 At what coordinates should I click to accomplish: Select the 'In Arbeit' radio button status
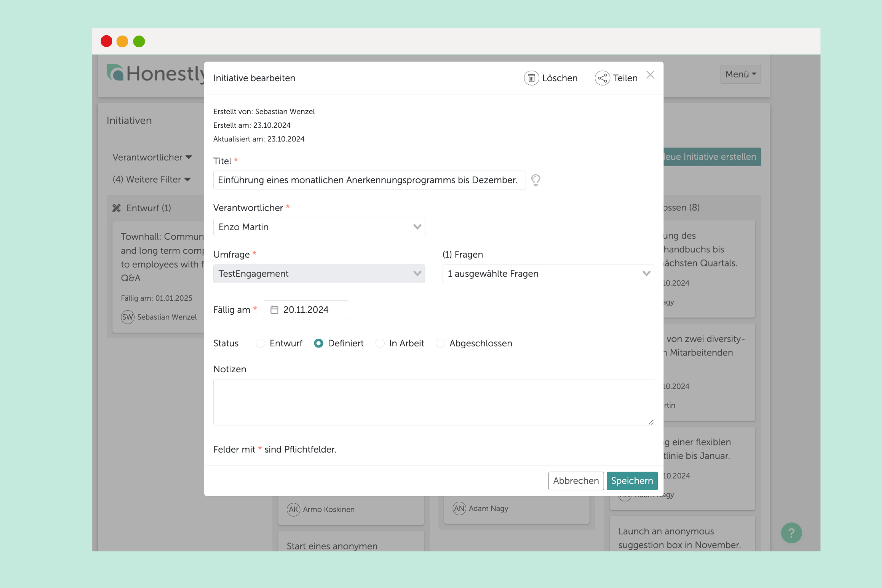[380, 343]
